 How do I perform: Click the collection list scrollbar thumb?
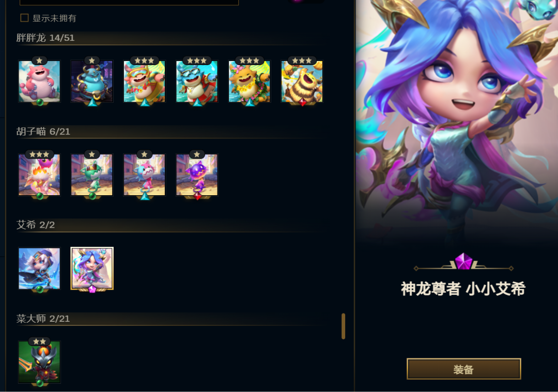344,326
